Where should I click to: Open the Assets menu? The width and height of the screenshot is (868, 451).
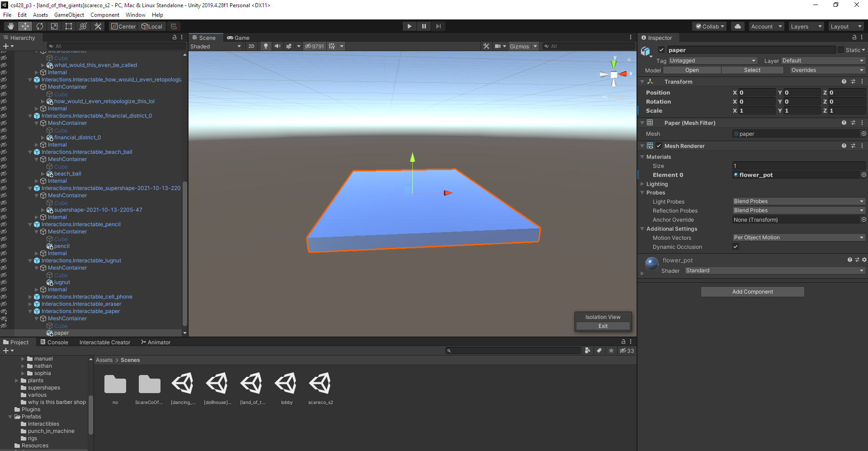pos(40,15)
